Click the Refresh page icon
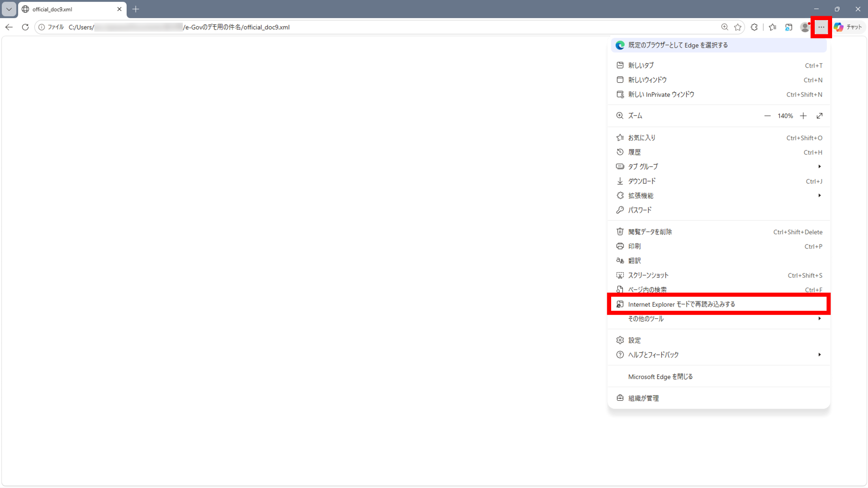 pos(25,27)
